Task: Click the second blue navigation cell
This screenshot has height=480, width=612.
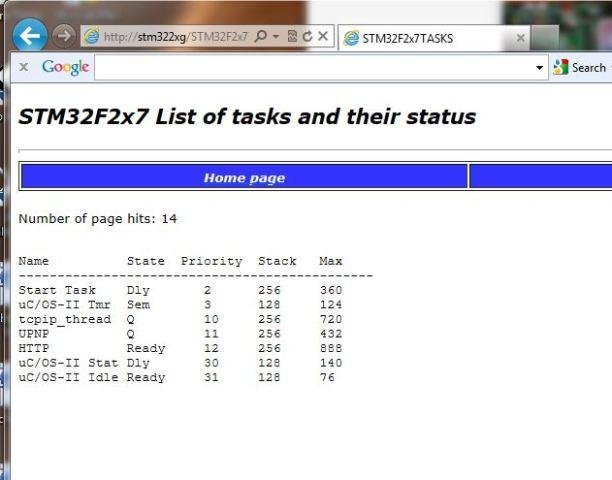Action: (541, 176)
